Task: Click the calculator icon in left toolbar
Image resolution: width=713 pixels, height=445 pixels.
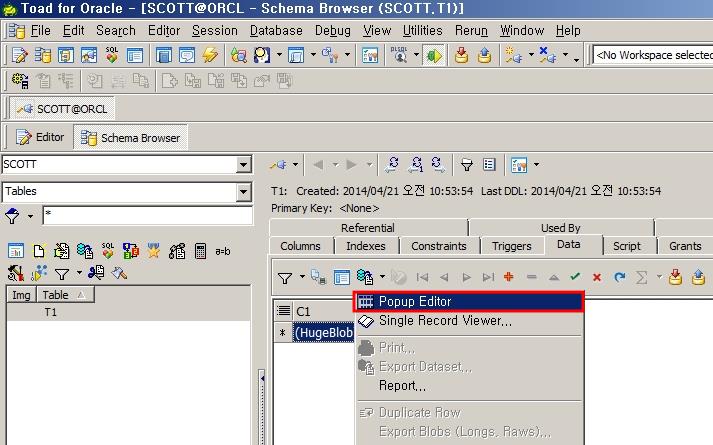Action: tap(200, 251)
